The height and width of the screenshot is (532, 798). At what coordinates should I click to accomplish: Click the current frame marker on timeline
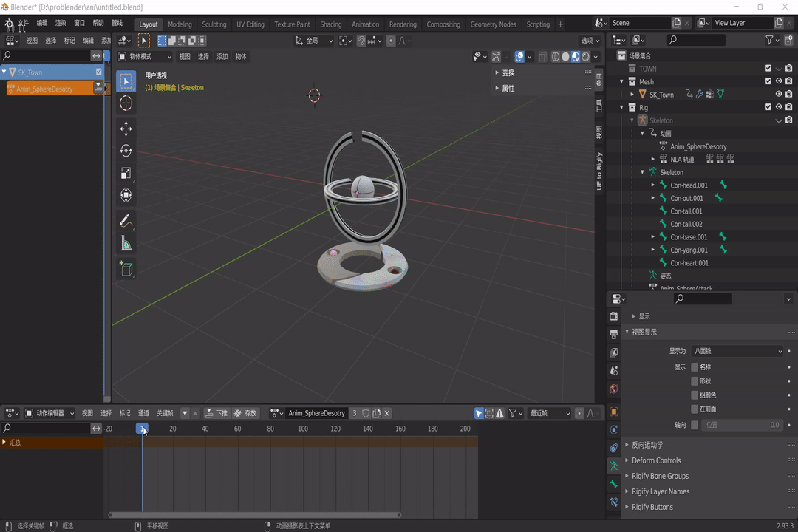point(142,428)
